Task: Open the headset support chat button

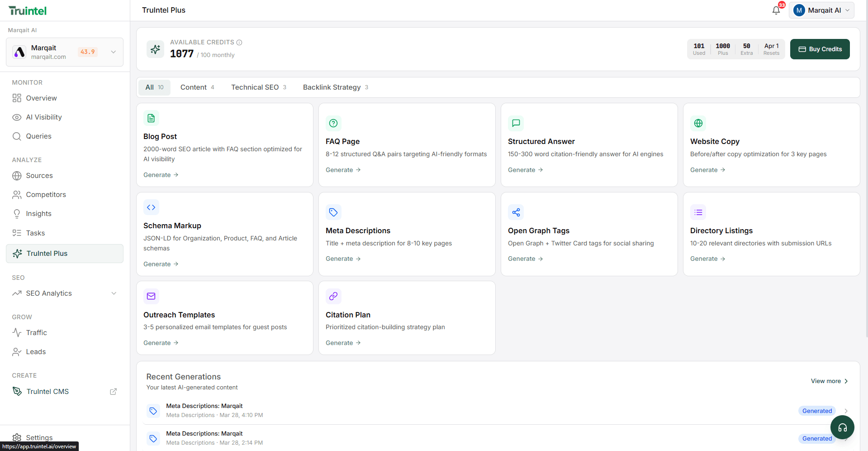Action: tap(842, 427)
